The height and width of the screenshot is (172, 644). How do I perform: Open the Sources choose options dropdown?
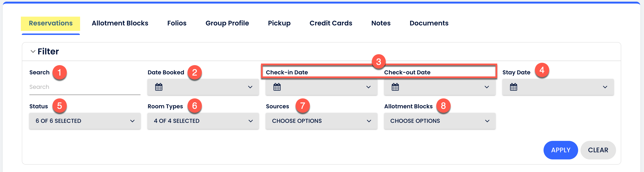[x=322, y=121]
